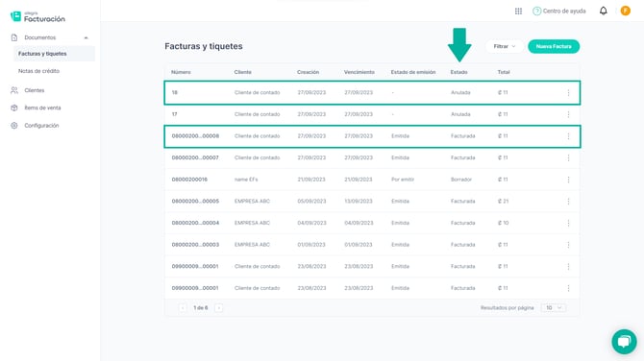This screenshot has width=644, height=361.
Task: Open invoice number 17
Action: 175,114
